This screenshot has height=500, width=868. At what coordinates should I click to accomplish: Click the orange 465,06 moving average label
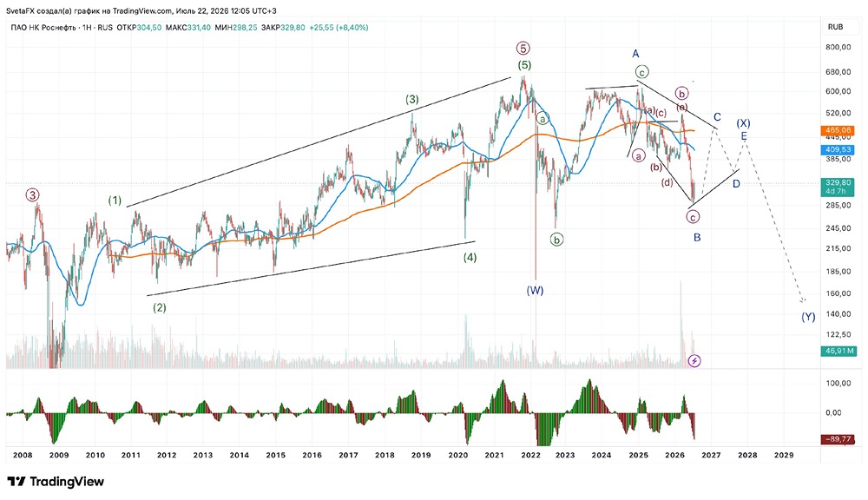(x=838, y=131)
